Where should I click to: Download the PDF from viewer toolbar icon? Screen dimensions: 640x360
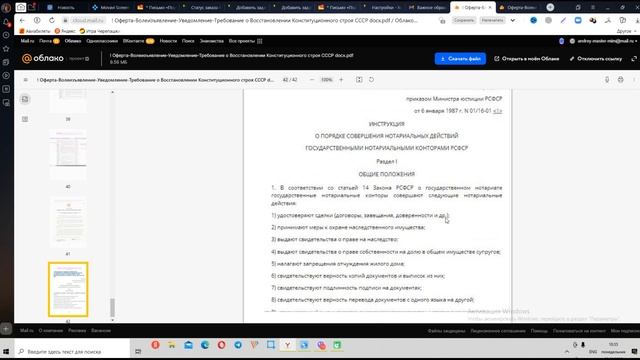(x=607, y=80)
